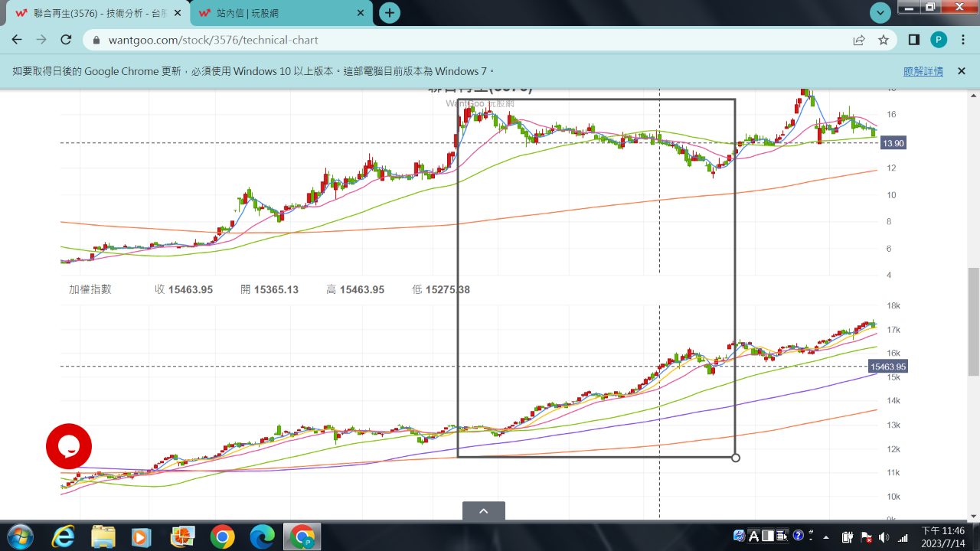Open Microsoft Edge from the taskbar
980x551 pixels.
(x=262, y=536)
